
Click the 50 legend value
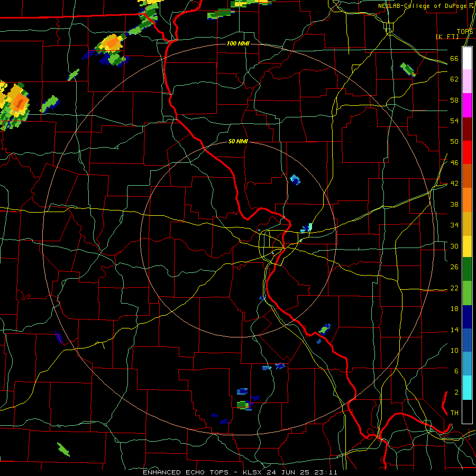pyautogui.click(x=454, y=142)
